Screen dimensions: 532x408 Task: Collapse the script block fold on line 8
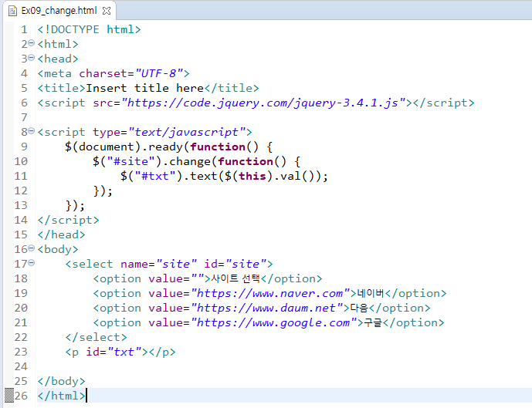click(x=31, y=131)
